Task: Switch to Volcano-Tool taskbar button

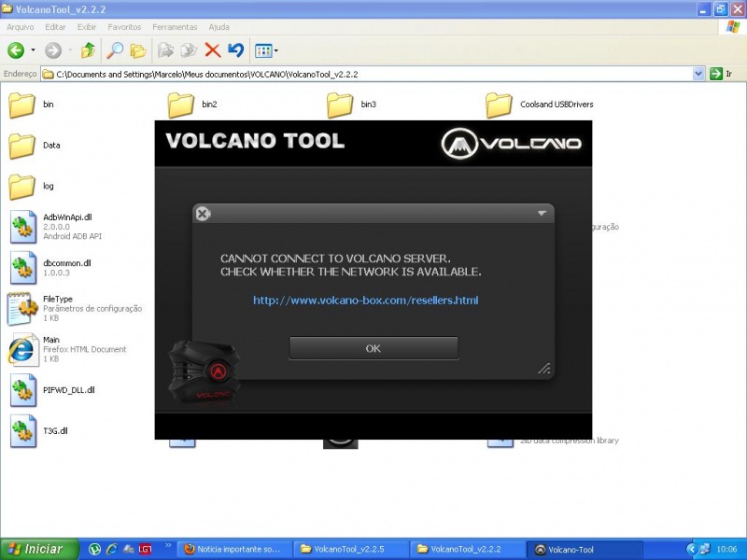Action: pyautogui.click(x=585, y=549)
